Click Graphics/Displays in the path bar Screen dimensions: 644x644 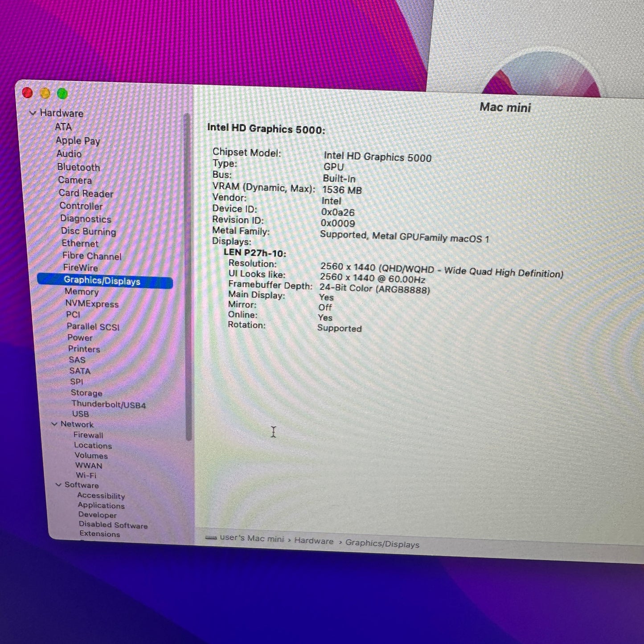tap(382, 544)
